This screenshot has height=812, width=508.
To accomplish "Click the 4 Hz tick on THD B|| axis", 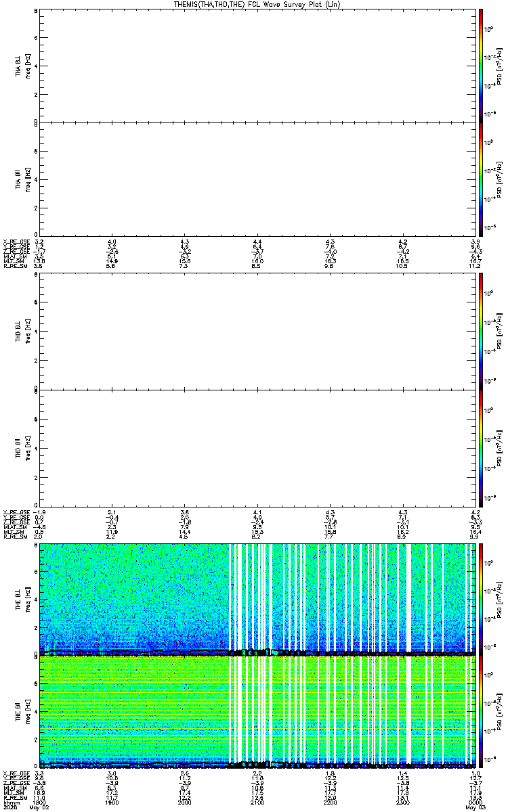I will 36,448.
